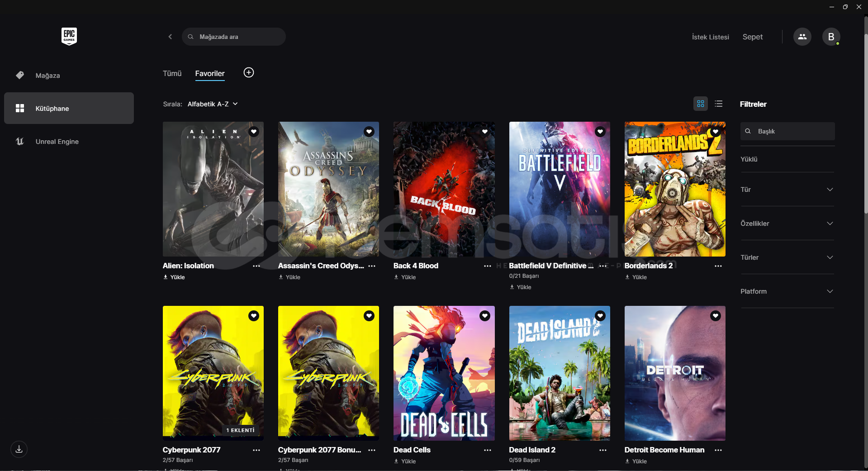Switch to list view layout
The image size is (868, 471).
pos(719,104)
